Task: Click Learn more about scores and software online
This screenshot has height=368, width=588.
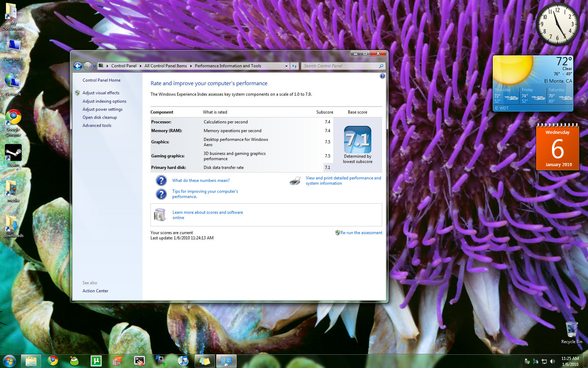Action: [x=208, y=215]
